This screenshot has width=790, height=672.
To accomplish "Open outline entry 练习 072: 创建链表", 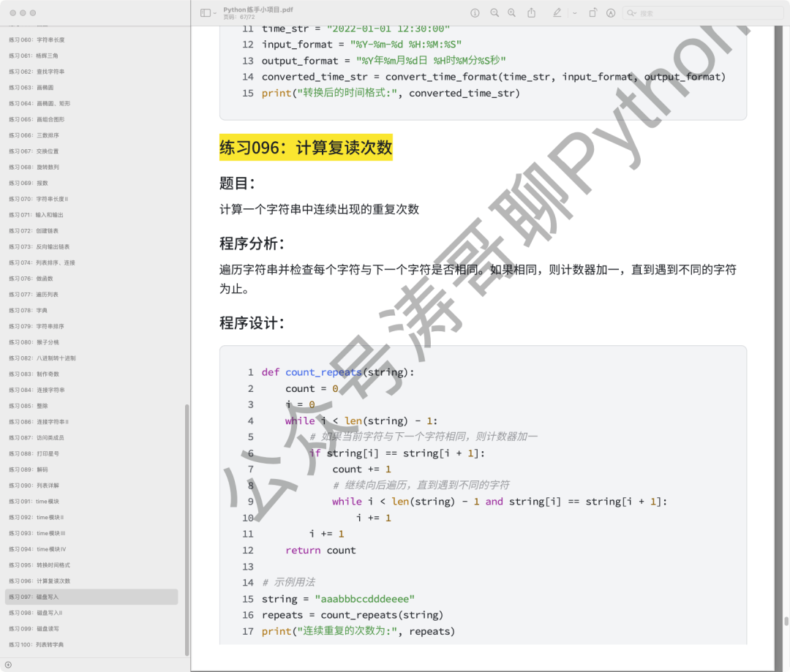I will [x=34, y=231].
